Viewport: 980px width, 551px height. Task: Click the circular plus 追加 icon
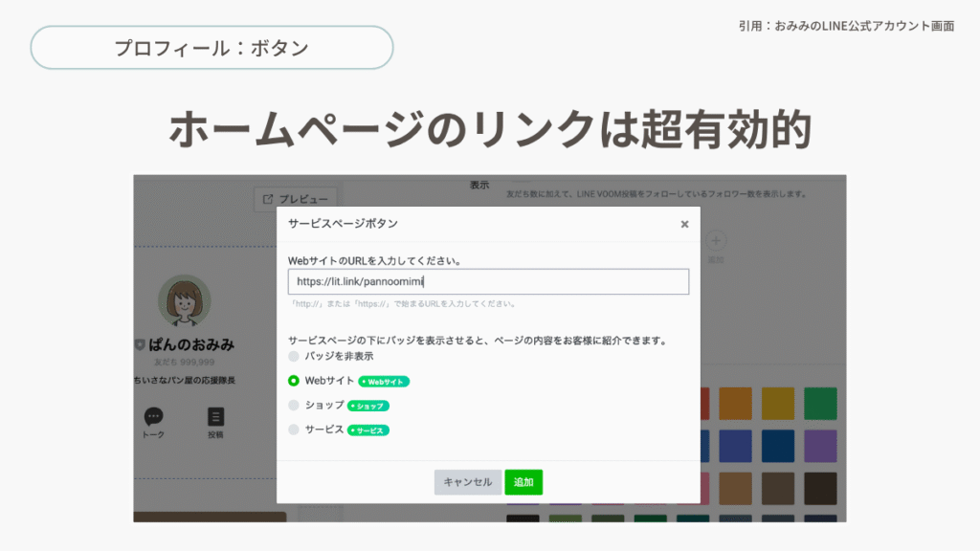[x=717, y=241]
